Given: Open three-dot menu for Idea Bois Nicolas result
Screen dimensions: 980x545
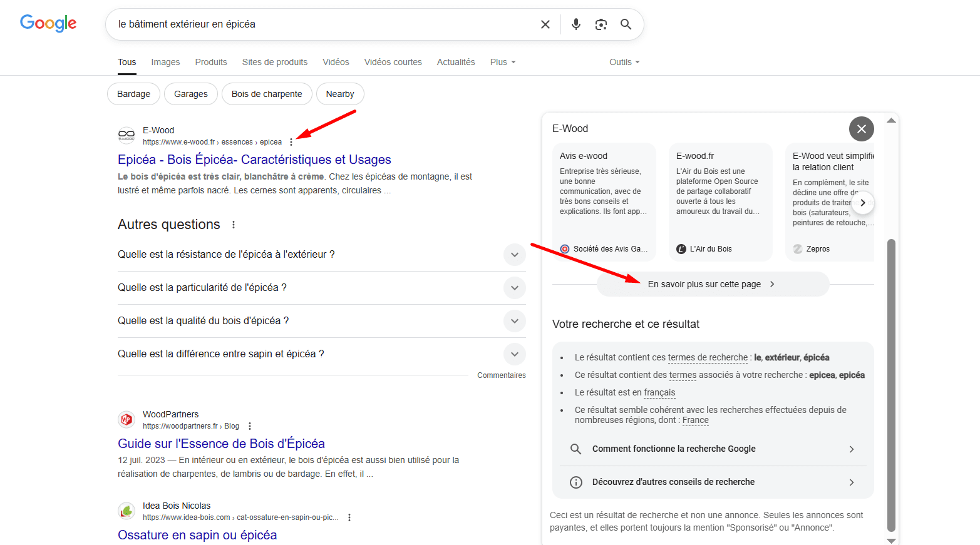Looking at the screenshot, I should pyautogui.click(x=349, y=517).
